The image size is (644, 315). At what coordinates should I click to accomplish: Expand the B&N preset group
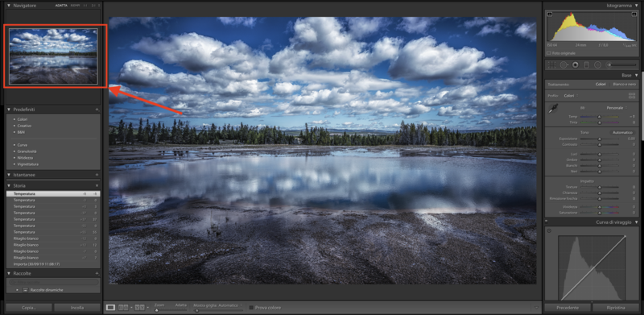click(x=14, y=132)
